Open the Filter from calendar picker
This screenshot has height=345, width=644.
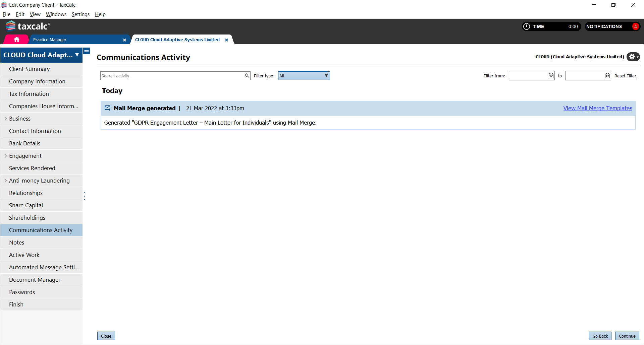[x=551, y=76]
